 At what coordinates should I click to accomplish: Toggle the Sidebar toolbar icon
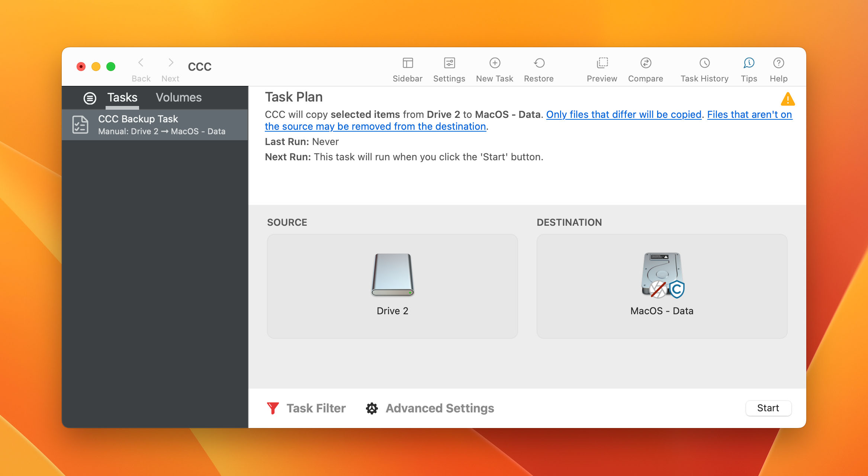pos(408,63)
